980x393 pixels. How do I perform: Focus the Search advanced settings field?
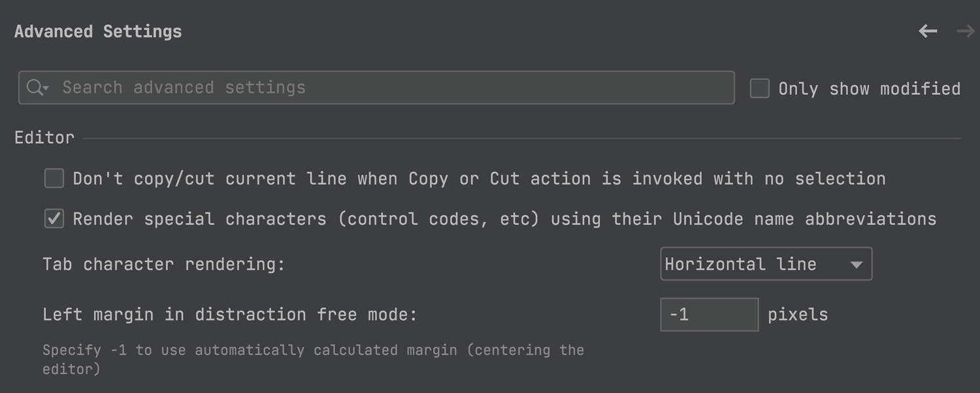click(x=392, y=88)
